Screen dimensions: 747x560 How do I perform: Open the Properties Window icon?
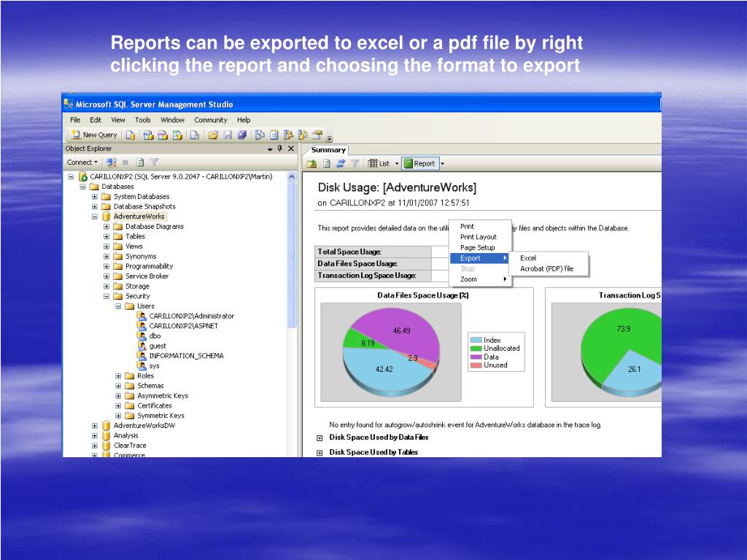(x=318, y=135)
